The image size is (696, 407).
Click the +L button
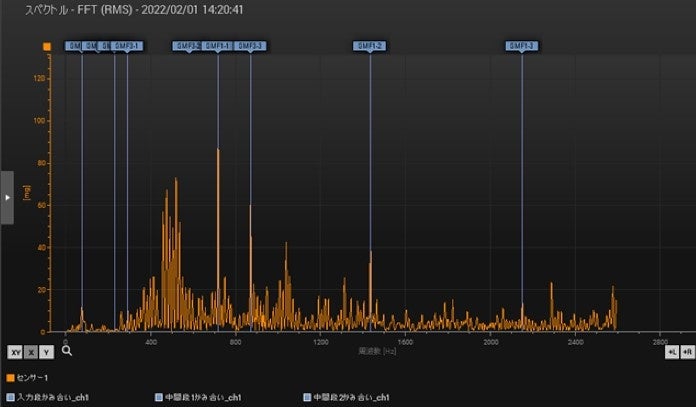tap(672, 352)
